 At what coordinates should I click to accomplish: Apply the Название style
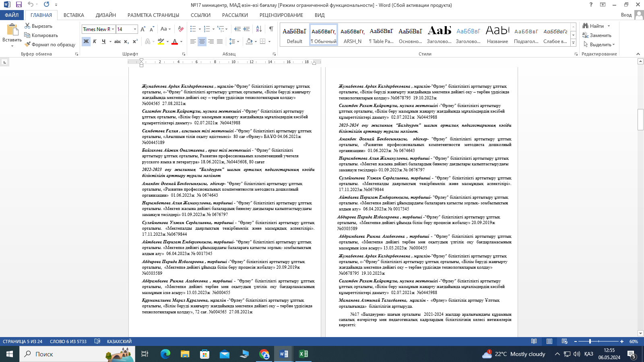click(497, 35)
